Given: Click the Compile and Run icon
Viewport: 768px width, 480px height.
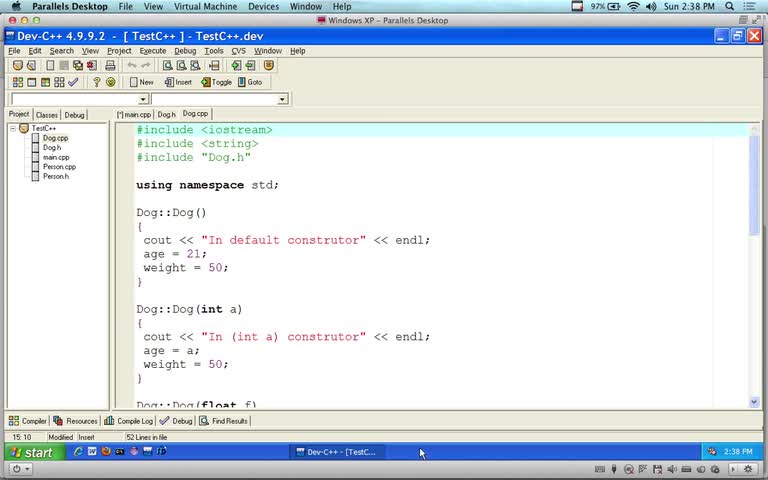Looking at the screenshot, I should (45, 82).
